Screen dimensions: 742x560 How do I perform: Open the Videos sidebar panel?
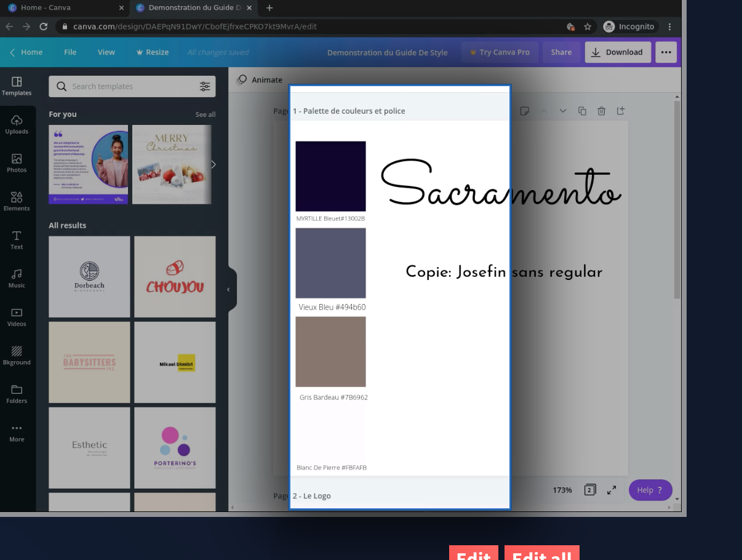17,317
